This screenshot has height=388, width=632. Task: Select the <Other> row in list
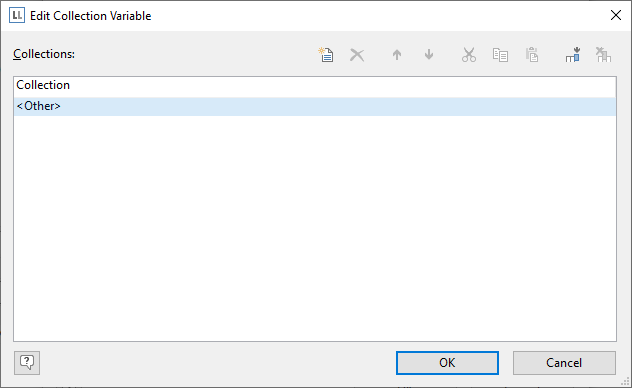point(315,106)
